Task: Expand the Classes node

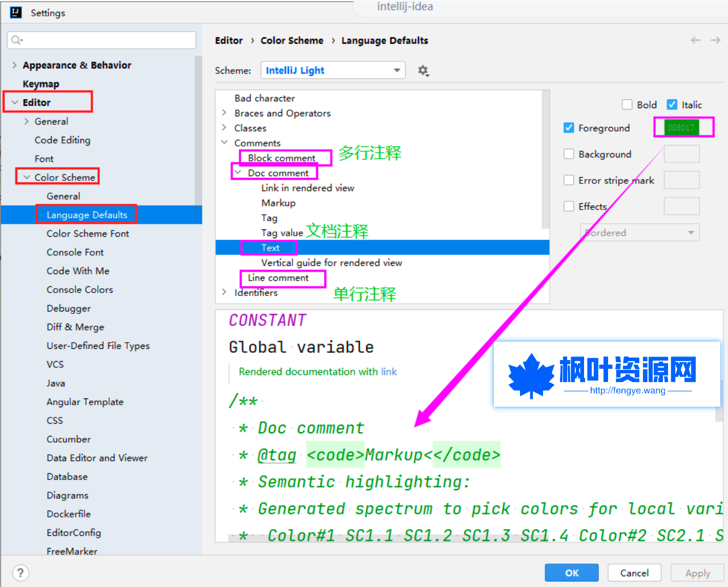Action: coord(224,128)
